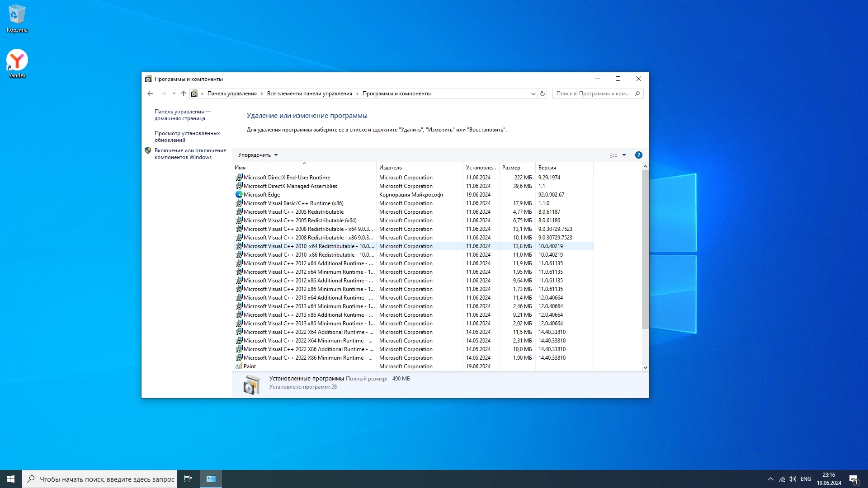
Task: Sort list by Размер column header
Action: coord(511,168)
